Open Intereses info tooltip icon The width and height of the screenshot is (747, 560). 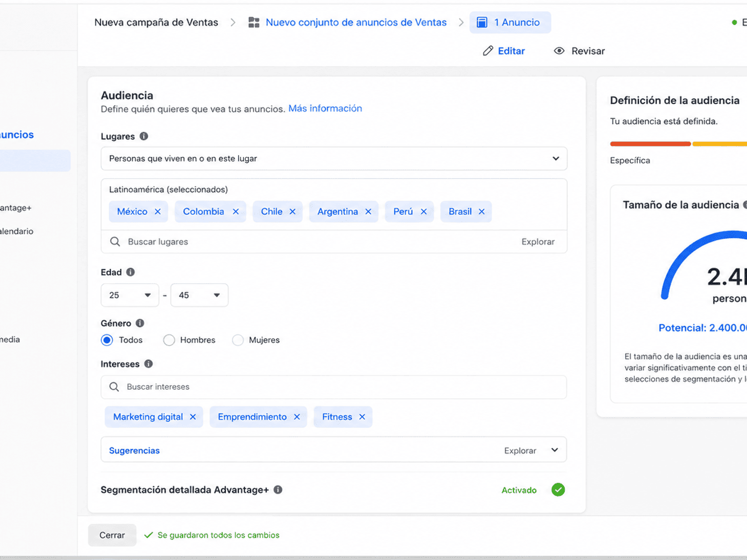point(149,364)
